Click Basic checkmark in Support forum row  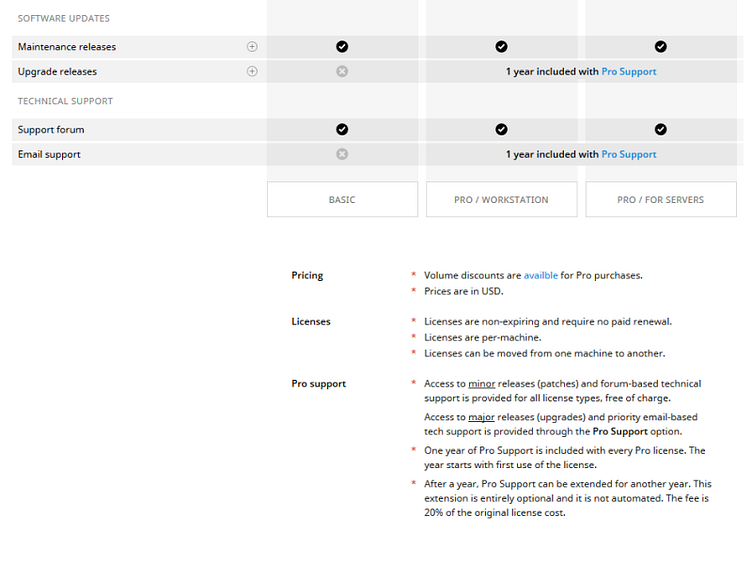(342, 130)
